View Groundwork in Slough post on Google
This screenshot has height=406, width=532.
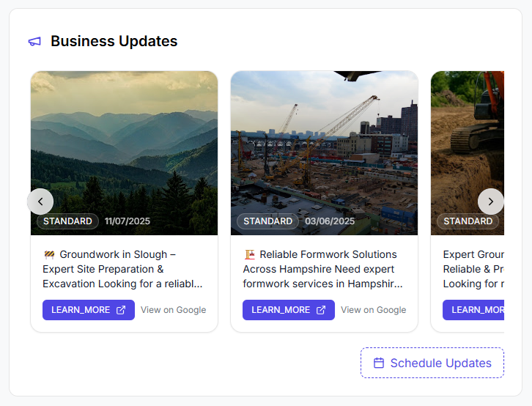tap(174, 310)
